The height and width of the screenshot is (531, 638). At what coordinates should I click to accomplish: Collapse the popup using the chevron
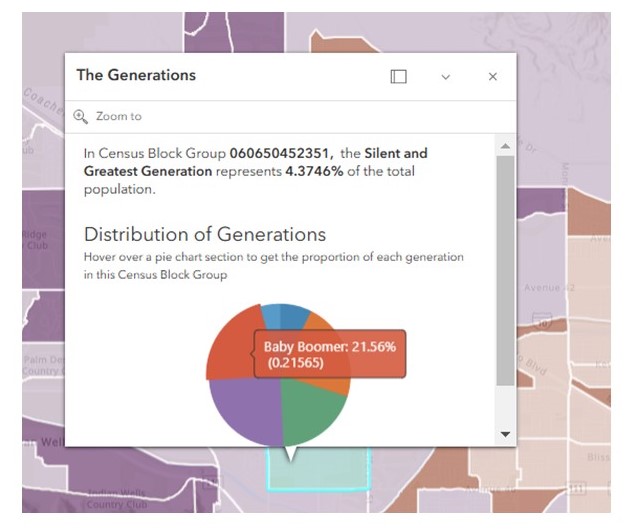[x=446, y=77]
